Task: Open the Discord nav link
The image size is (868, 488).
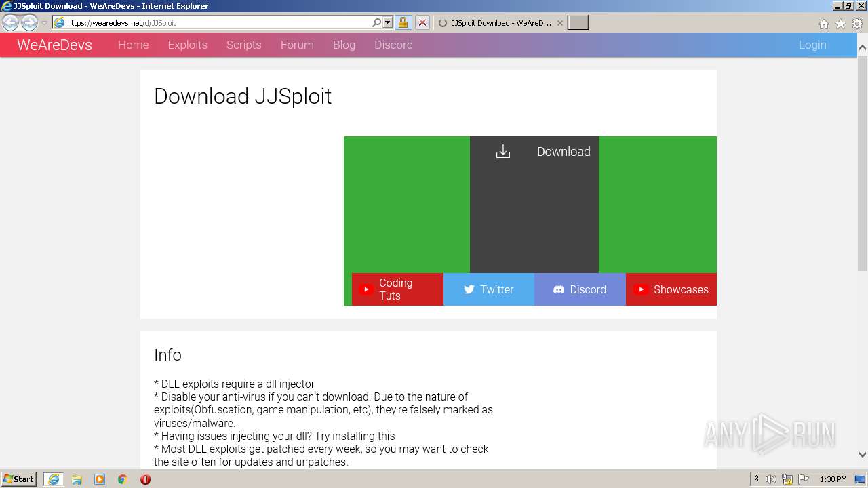Action: coord(393,45)
